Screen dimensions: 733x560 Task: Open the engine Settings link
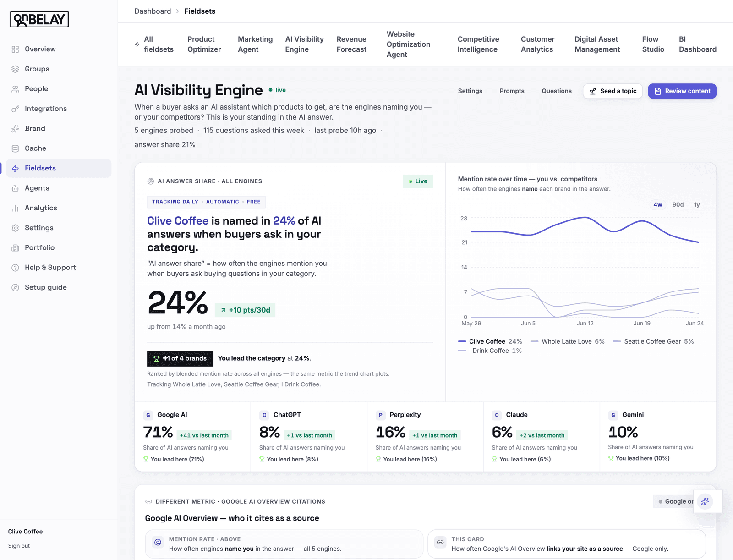470,91
